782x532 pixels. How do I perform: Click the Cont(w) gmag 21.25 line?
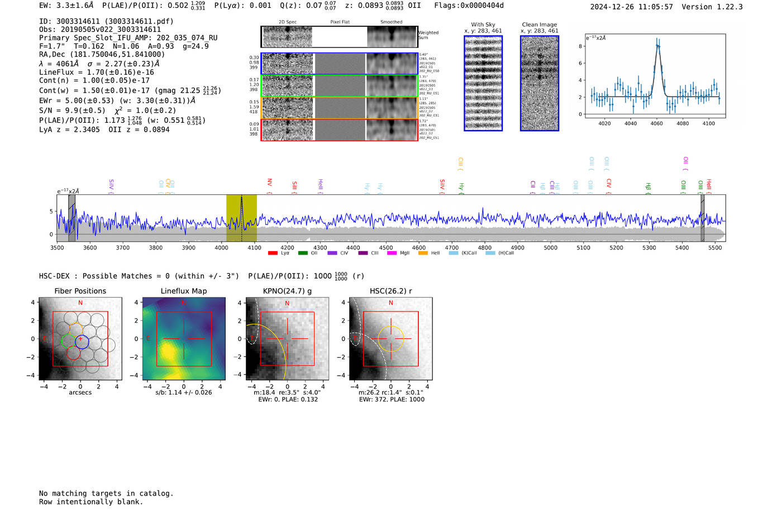point(130,90)
